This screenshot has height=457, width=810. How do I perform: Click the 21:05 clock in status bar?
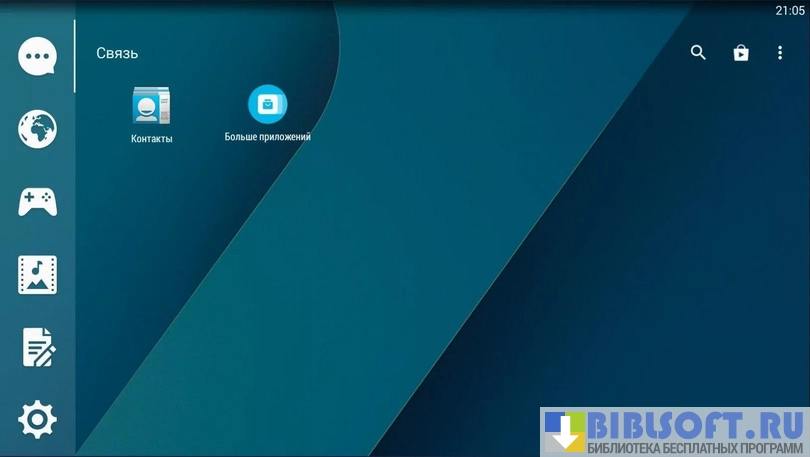click(789, 10)
